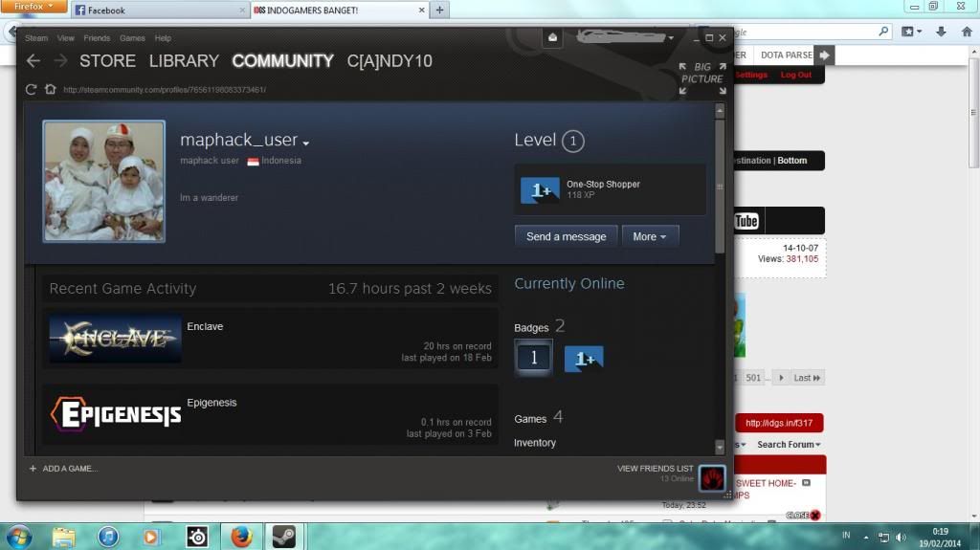Click the plus icon beside Add a Game
This screenshot has width=980, height=550.
pos(33,468)
